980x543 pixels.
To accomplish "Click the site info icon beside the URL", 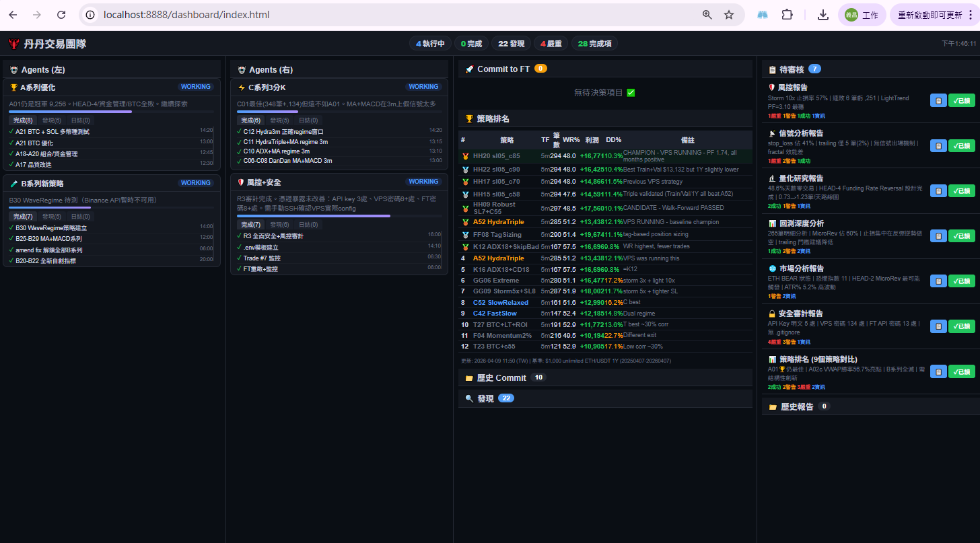I will [x=91, y=15].
